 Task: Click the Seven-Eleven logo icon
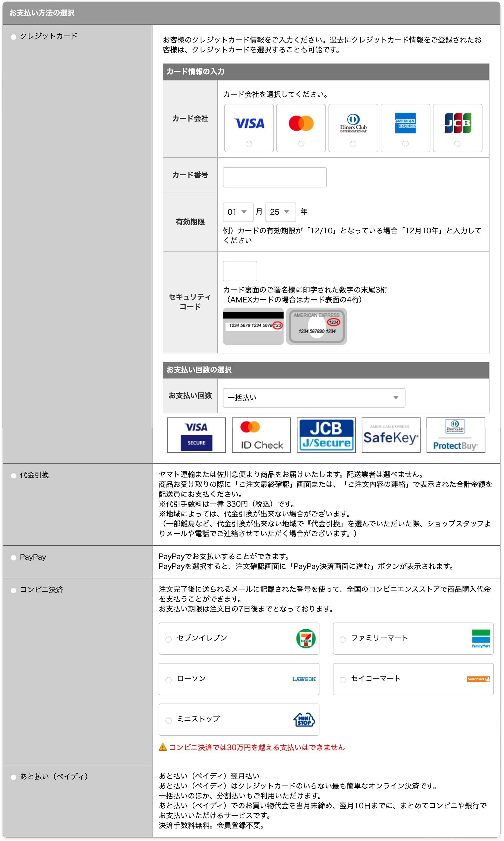pyautogui.click(x=306, y=638)
